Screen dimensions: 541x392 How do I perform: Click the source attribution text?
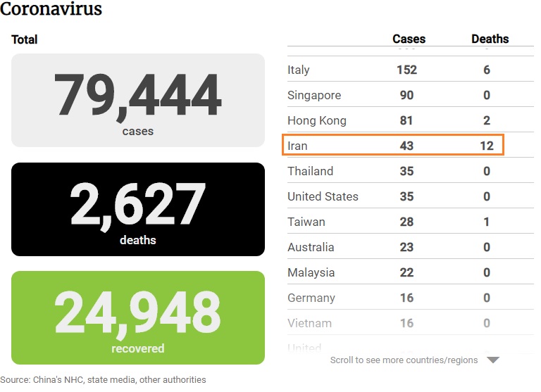point(103,379)
